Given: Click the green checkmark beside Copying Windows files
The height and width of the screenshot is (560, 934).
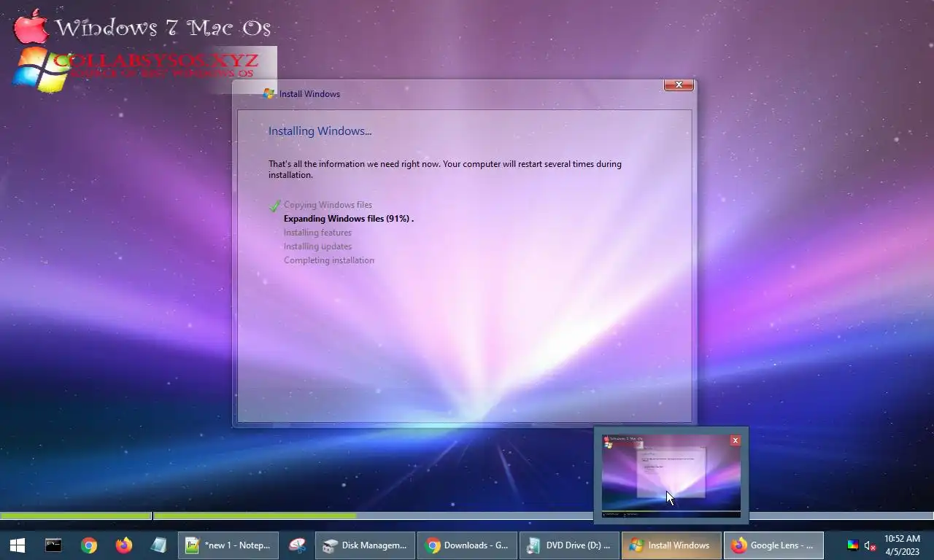Looking at the screenshot, I should (x=274, y=206).
